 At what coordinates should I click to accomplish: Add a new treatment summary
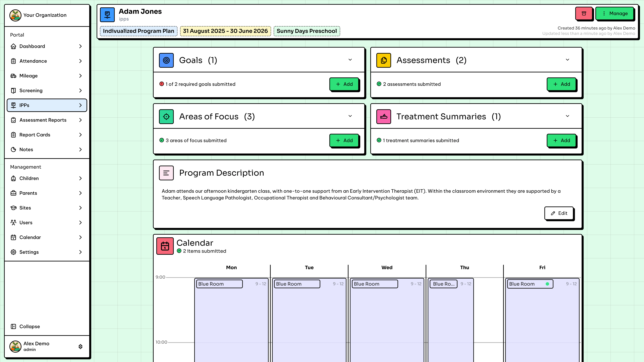point(561,140)
